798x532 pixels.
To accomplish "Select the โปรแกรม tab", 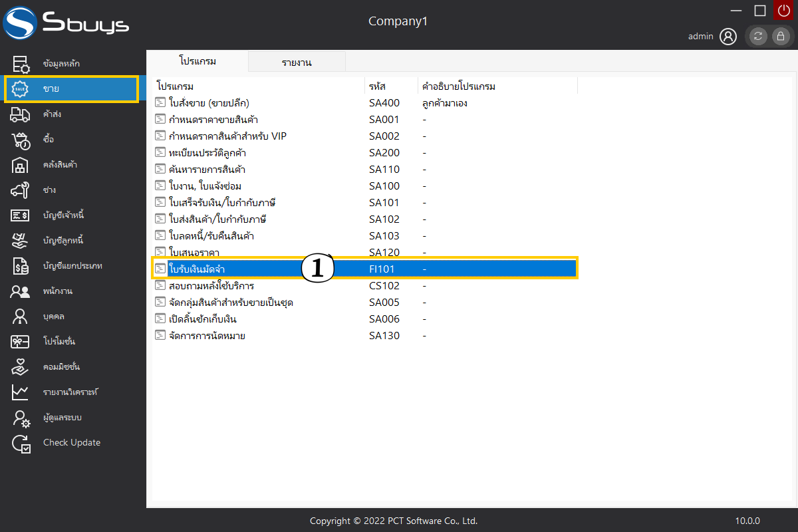I will [x=198, y=61].
